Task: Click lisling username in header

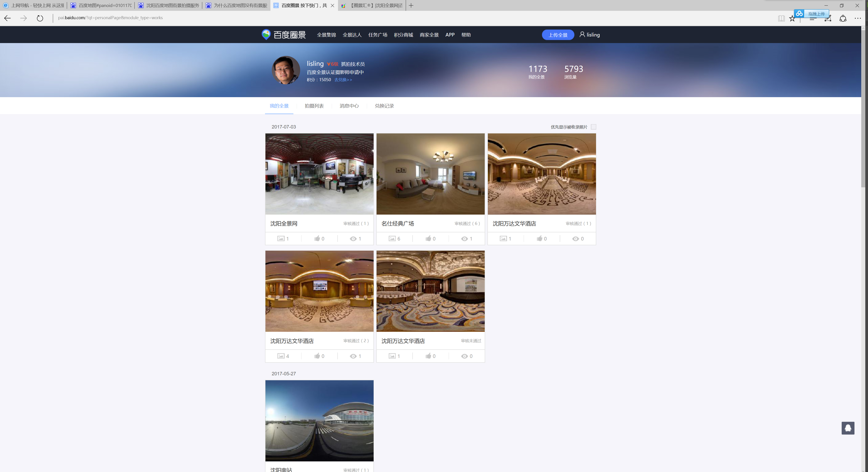Action: (593, 35)
